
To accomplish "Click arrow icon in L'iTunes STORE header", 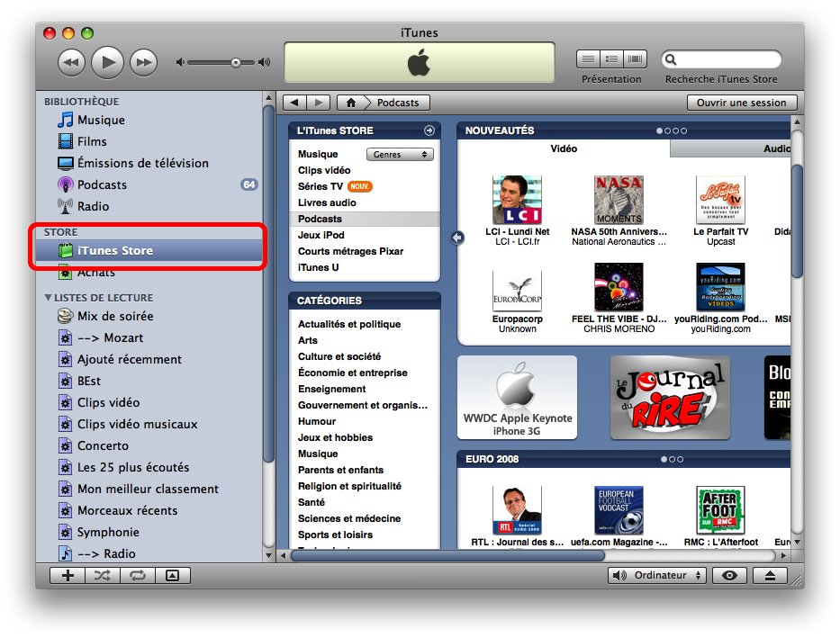I will [x=429, y=130].
